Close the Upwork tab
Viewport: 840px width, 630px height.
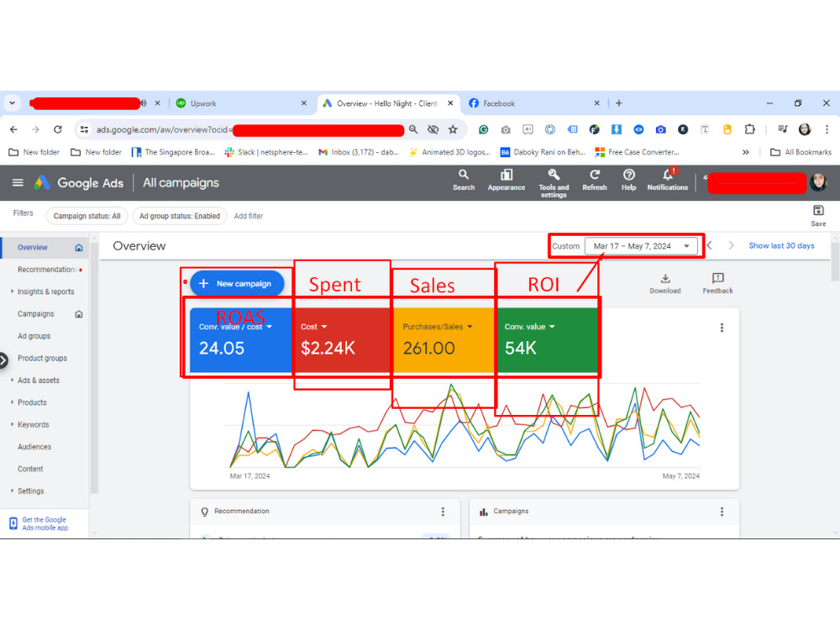click(304, 103)
